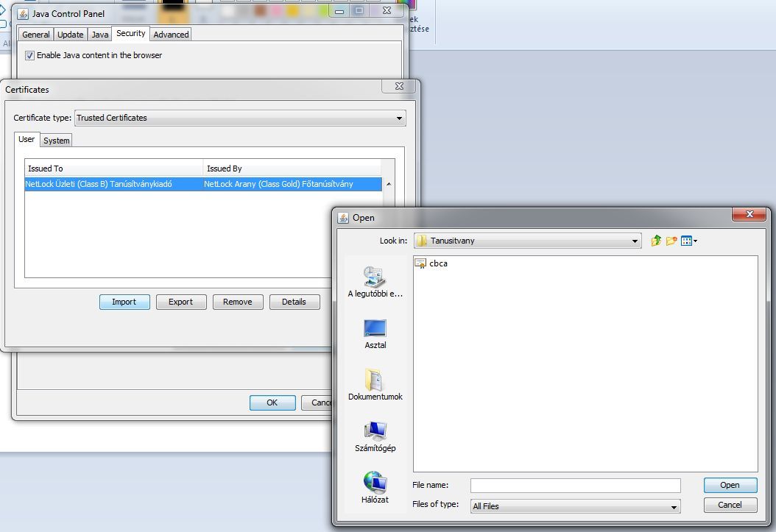
Task: Confirm with OK in Java Control Panel
Action: pos(272,403)
